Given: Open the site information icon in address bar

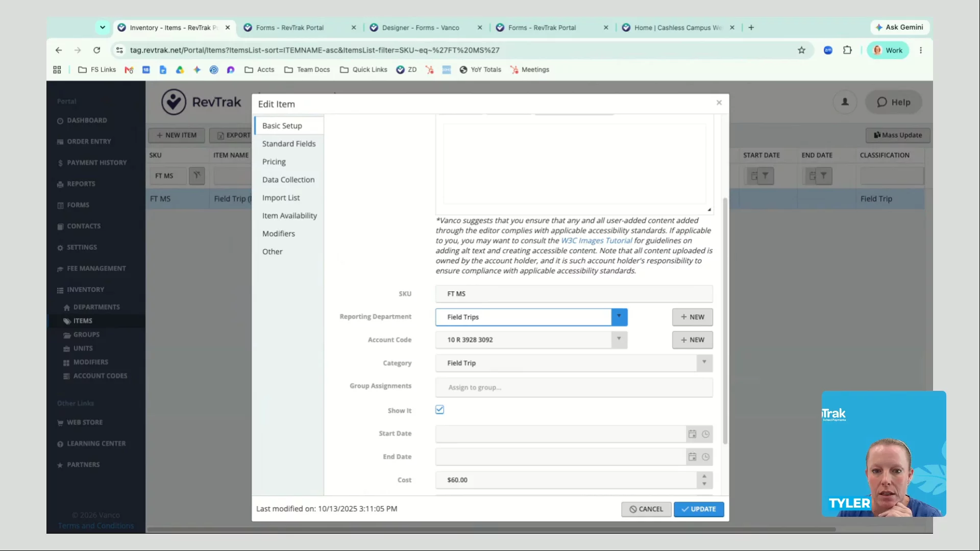Looking at the screenshot, I should 119,50.
